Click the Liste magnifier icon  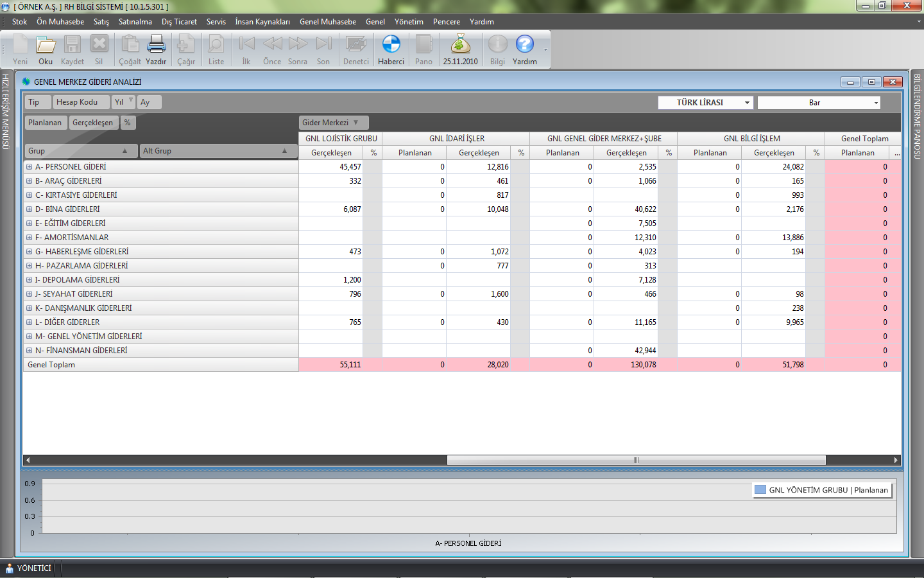pos(216,45)
